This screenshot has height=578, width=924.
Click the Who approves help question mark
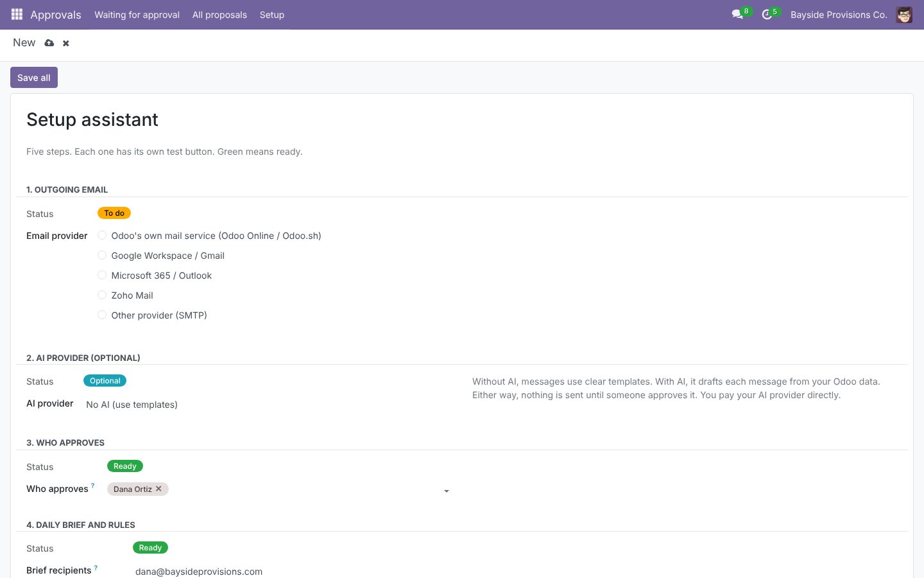[x=93, y=486]
